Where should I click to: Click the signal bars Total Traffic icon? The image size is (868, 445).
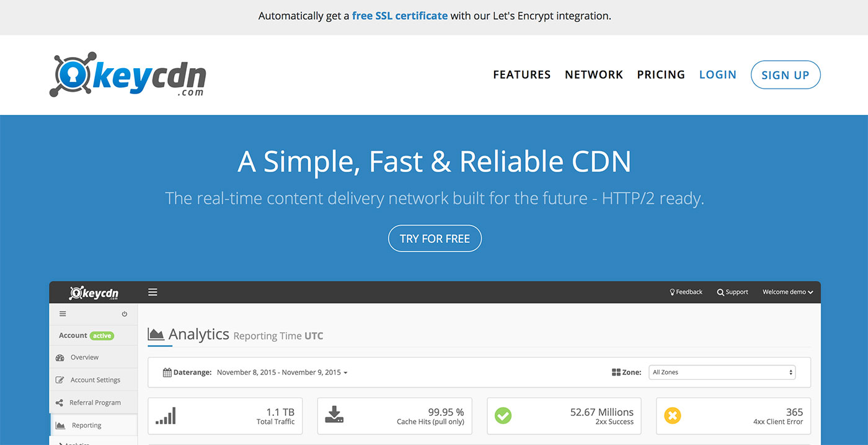click(x=166, y=415)
